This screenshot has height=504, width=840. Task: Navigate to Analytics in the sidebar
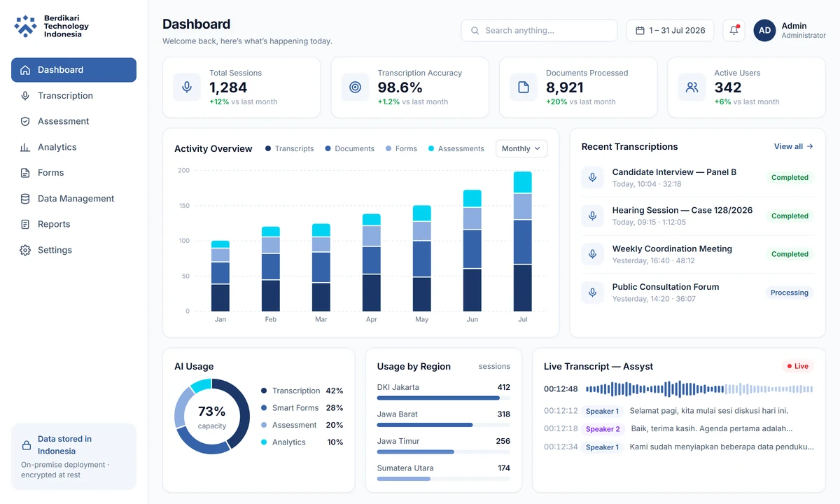tap(73, 147)
